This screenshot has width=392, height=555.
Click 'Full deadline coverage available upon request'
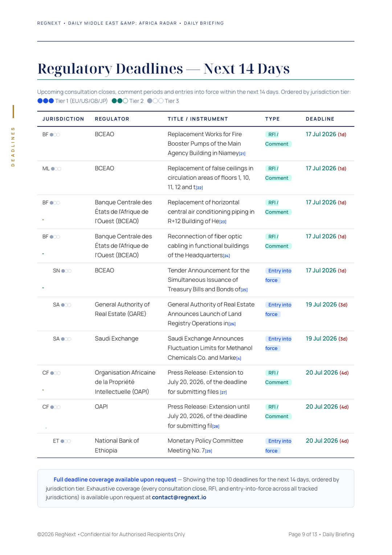115,479
